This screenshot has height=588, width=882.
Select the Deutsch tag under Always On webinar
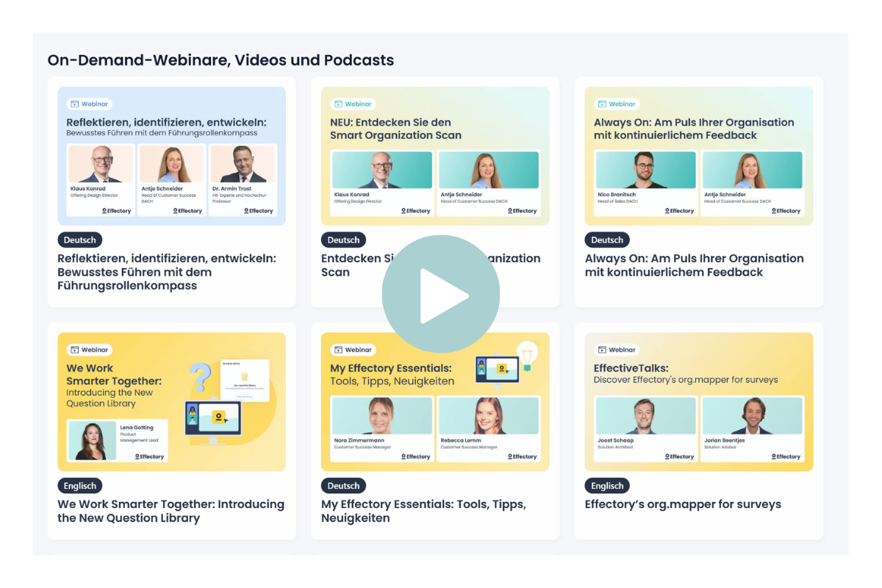pyautogui.click(x=607, y=240)
